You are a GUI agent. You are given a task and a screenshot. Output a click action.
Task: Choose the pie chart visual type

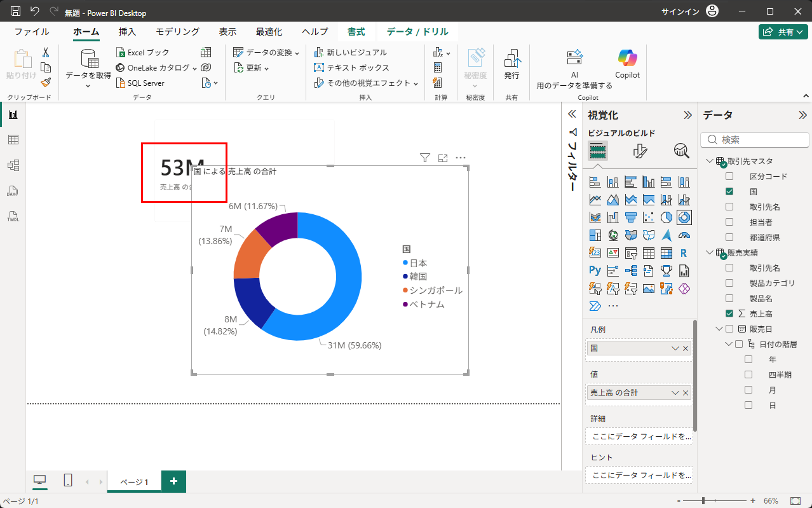coord(667,217)
